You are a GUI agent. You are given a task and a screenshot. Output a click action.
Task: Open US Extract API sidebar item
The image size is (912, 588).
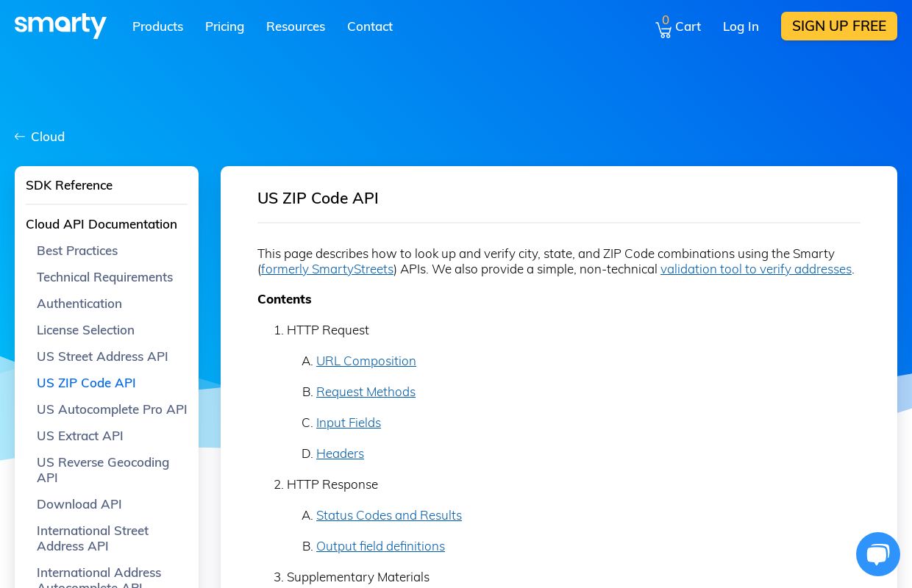click(80, 436)
